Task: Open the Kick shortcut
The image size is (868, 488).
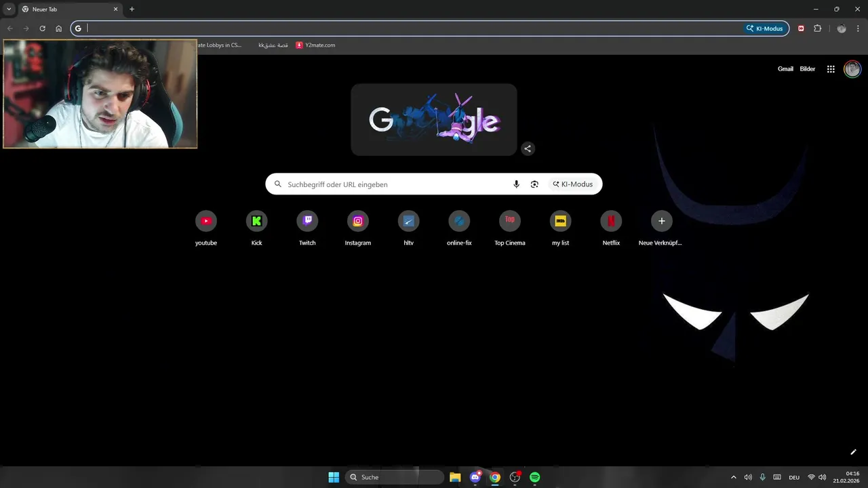Action: pos(256,228)
